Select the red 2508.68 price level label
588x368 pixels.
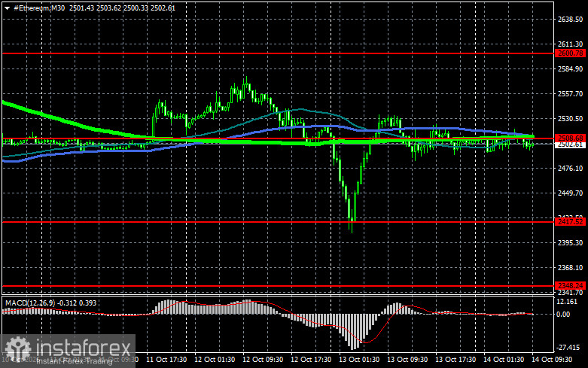pos(570,138)
